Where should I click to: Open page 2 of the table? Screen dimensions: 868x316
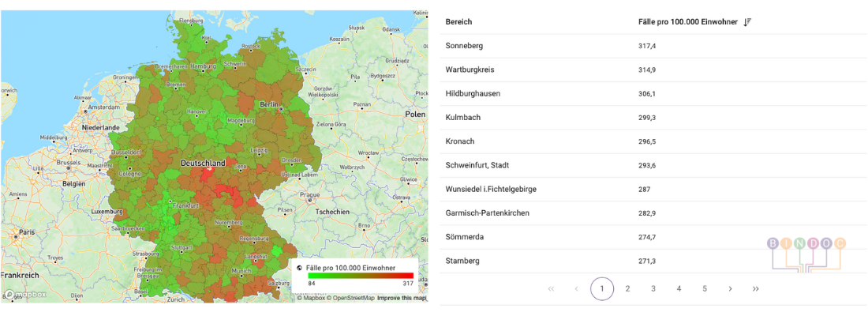pos(627,289)
